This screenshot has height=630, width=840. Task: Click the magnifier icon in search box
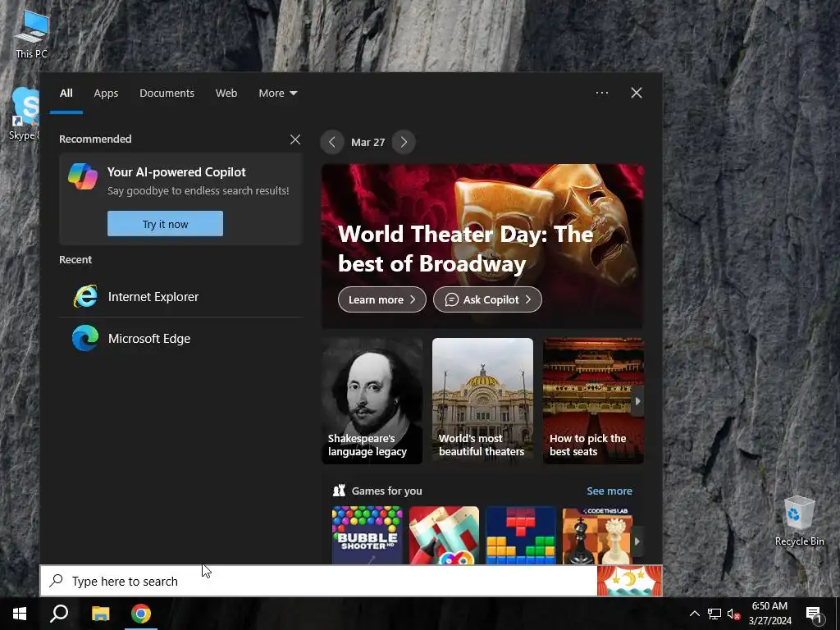pyautogui.click(x=57, y=581)
